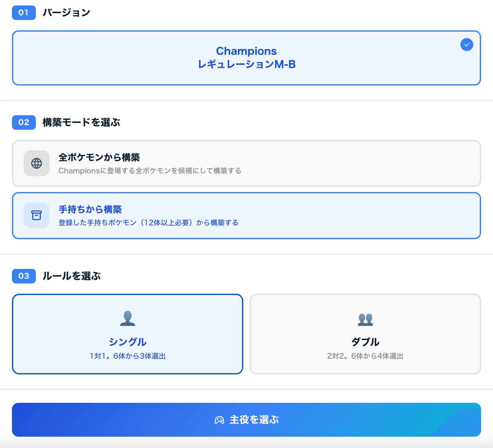Click the text 2対2。6体から4体選出
The image size is (493, 448).
coord(365,356)
